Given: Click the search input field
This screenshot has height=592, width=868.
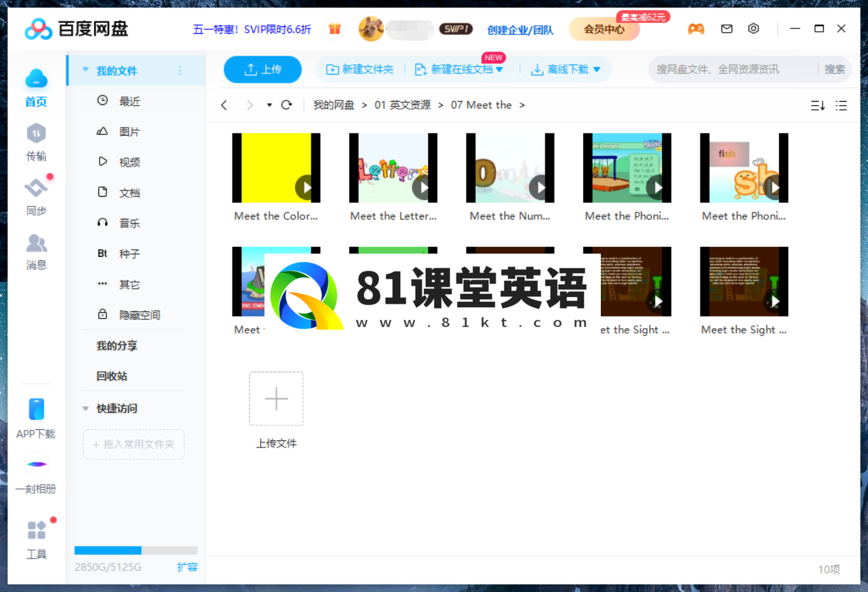Looking at the screenshot, I should tap(734, 69).
